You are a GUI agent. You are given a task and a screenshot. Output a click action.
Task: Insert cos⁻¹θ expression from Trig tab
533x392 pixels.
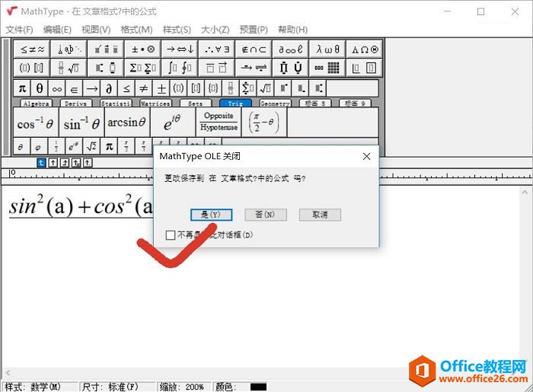tap(36, 123)
